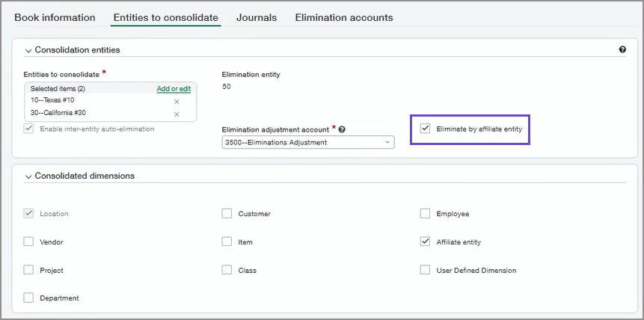644x320 pixels.
Task: Collapse the Consolidation entities section
Action: tap(28, 50)
